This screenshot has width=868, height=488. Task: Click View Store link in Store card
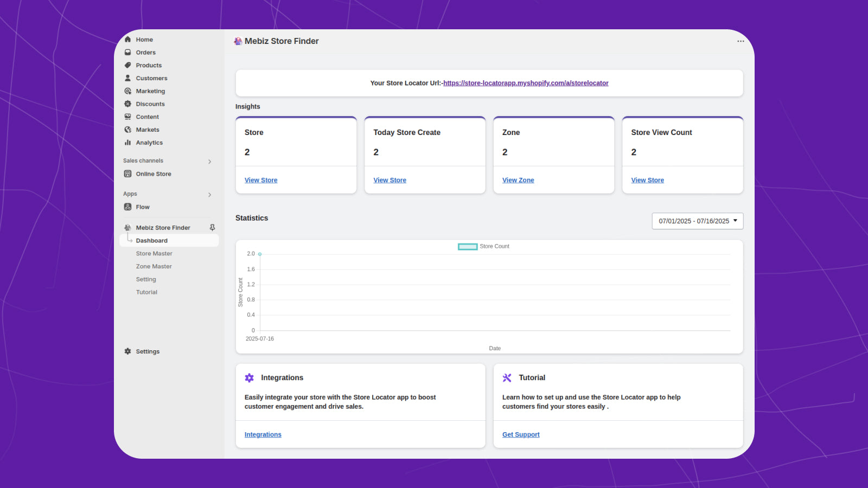pyautogui.click(x=261, y=180)
